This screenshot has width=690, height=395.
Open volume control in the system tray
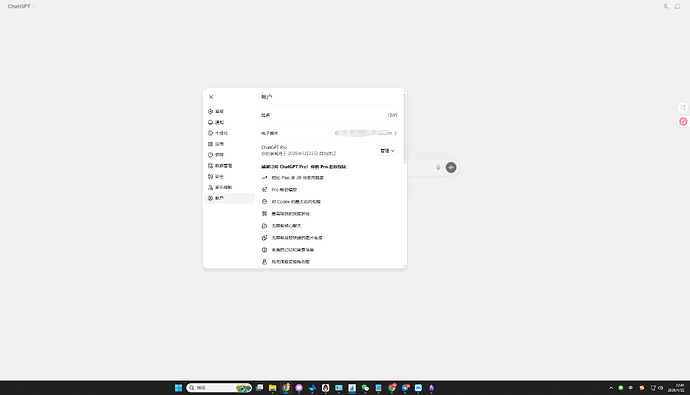click(661, 388)
